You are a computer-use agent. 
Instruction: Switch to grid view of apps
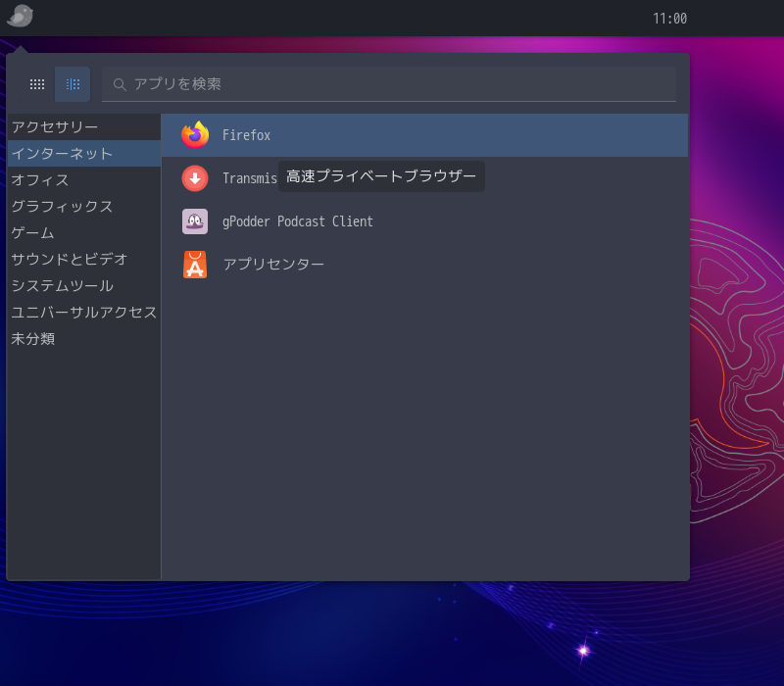tap(37, 84)
